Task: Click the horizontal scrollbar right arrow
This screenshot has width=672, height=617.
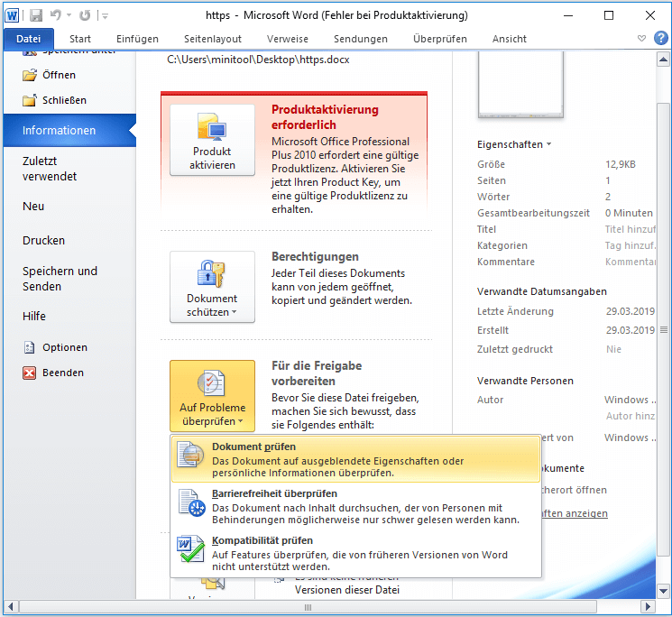Action: (x=648, y=607)
